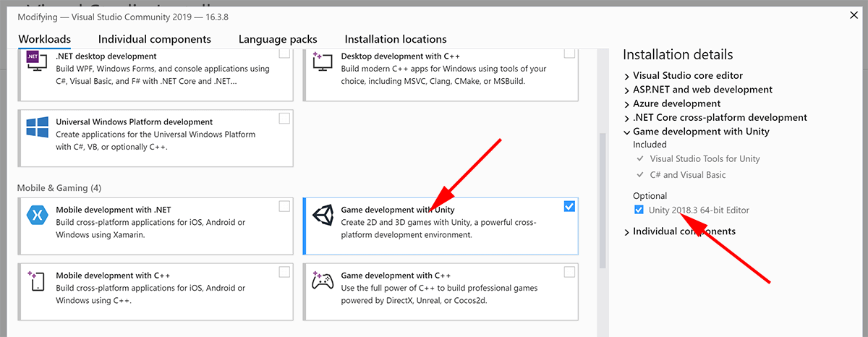The width and height of the screenshot is (868, 337).
Task: Click the Universal Windows Platform development title
Action: click(x=134, y=121)
